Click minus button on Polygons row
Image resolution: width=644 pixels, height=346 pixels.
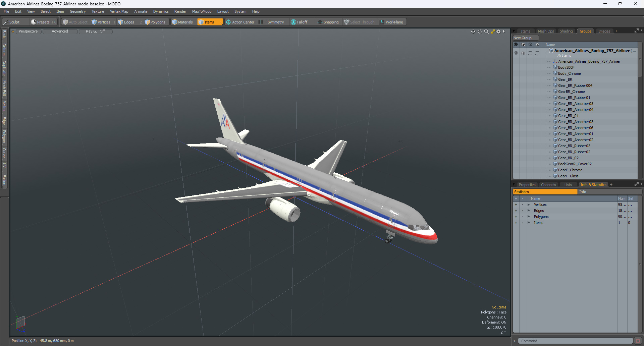pos(522,217)
